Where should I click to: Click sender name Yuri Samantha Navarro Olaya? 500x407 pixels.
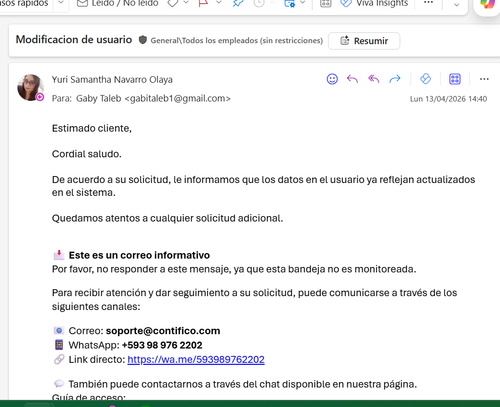coord(112,80)
